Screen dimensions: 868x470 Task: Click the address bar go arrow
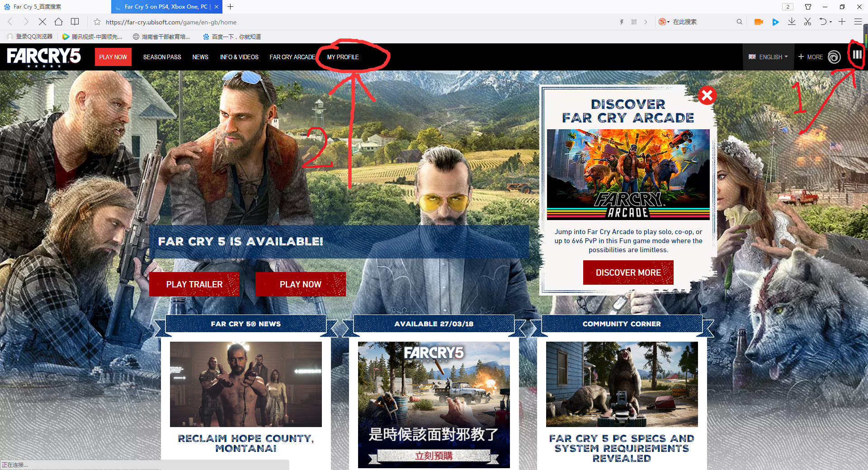(646, 22)
